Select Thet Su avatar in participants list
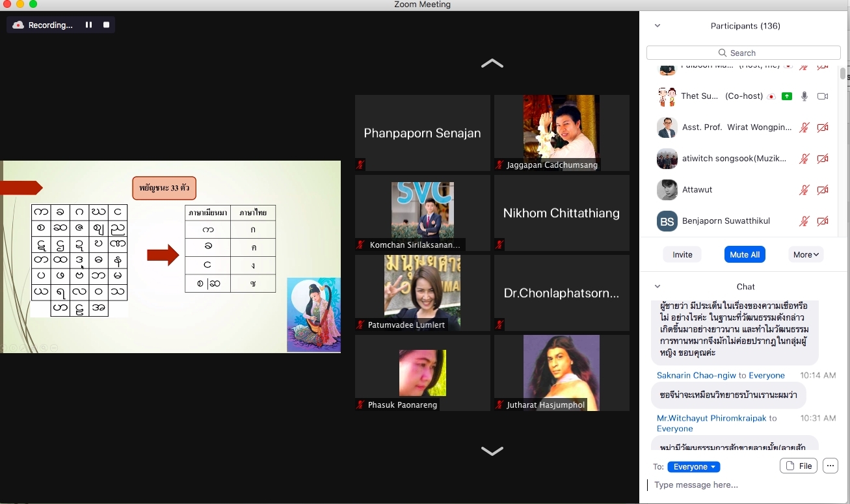This screenshot has height=504, width=850. tap(667, 96)
